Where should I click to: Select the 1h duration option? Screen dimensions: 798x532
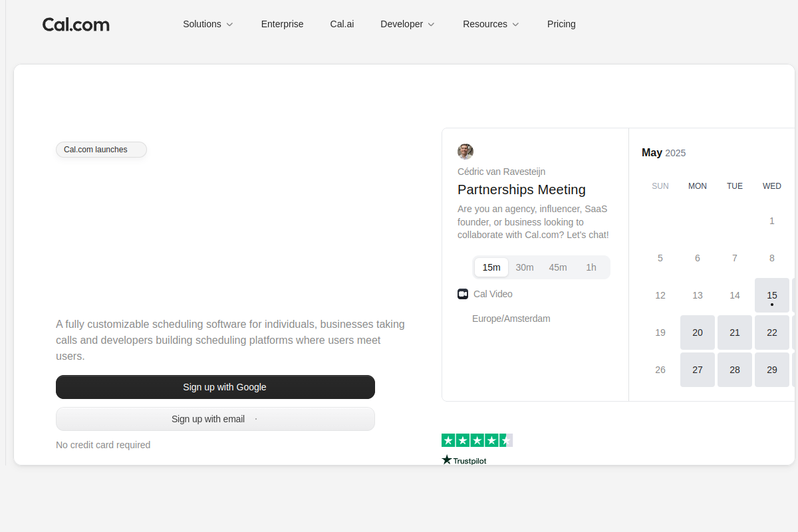click(591, 267)
